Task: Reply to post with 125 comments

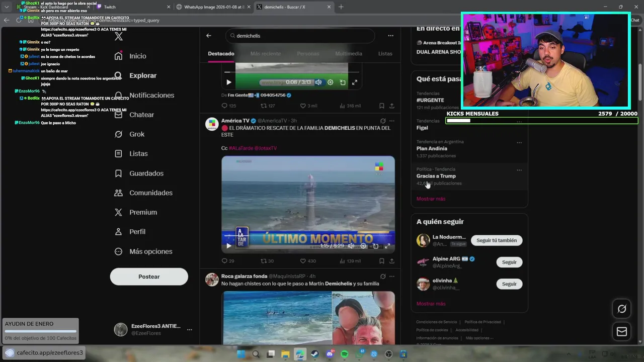Action: click(x=229, y=106)
